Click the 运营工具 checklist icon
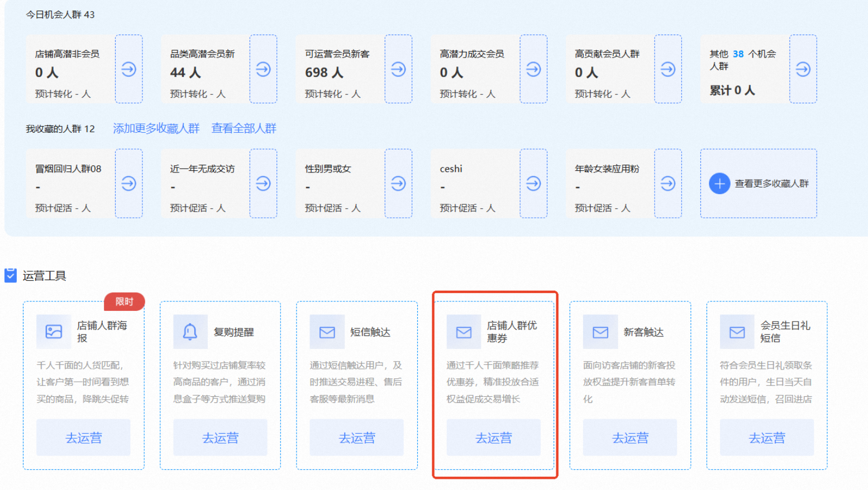The image size is (868, 490). pos(11,275)
